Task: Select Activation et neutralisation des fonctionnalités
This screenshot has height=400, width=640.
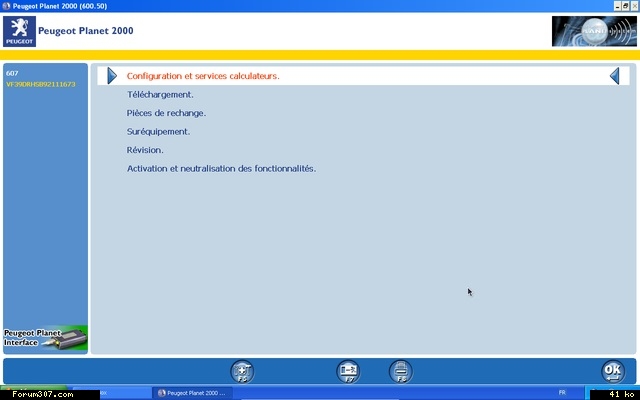Action: (221, 168)
